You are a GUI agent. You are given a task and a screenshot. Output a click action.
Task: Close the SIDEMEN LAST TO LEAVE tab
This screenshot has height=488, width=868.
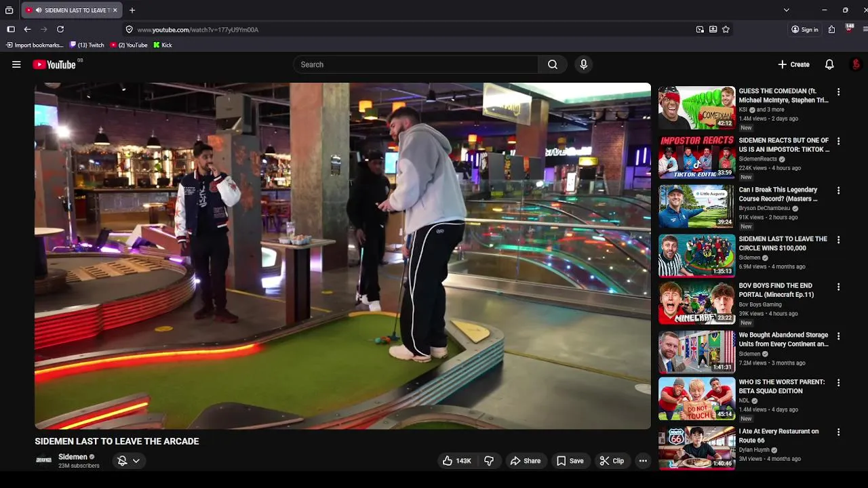[115, 10]
